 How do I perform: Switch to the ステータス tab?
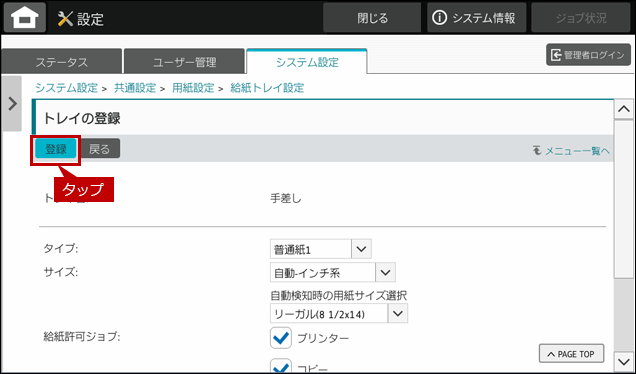click(x=62, y=62)
